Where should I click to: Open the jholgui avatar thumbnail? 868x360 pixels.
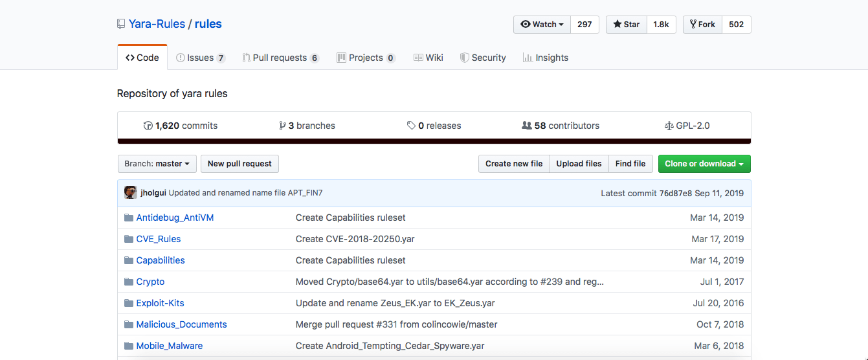[131, 193]
